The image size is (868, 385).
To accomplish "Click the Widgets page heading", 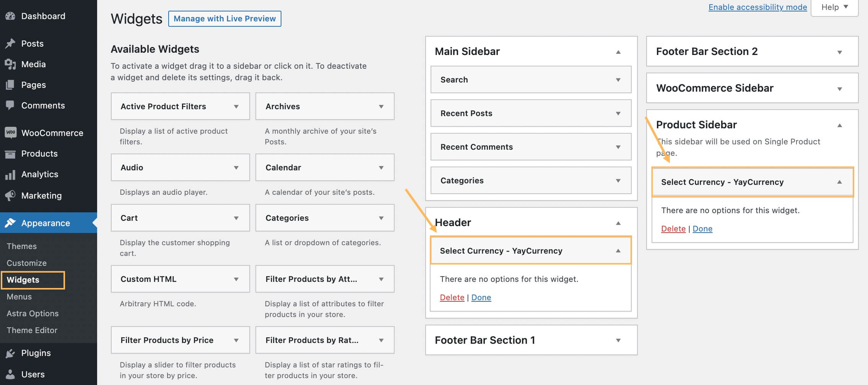I will click(x=137, y=19).
